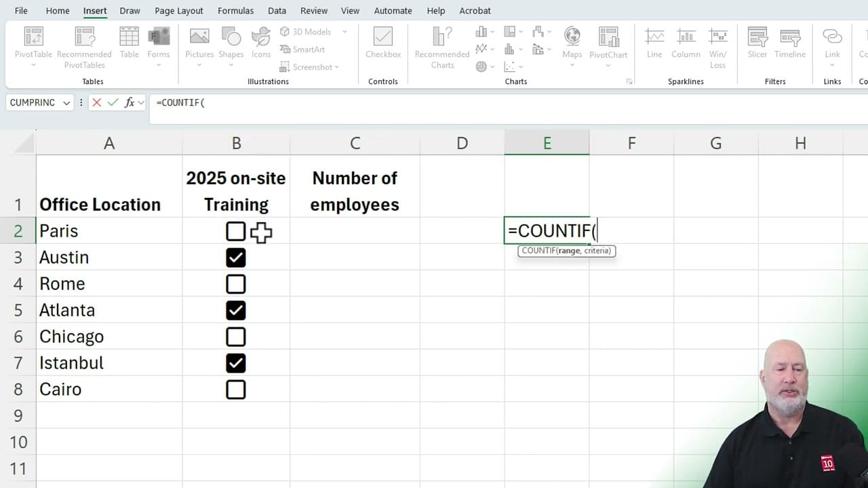Open the Name Box dropdown showing CUMPRINC
Viewport: 868px width, 488px height.
[x=66, y=102]
